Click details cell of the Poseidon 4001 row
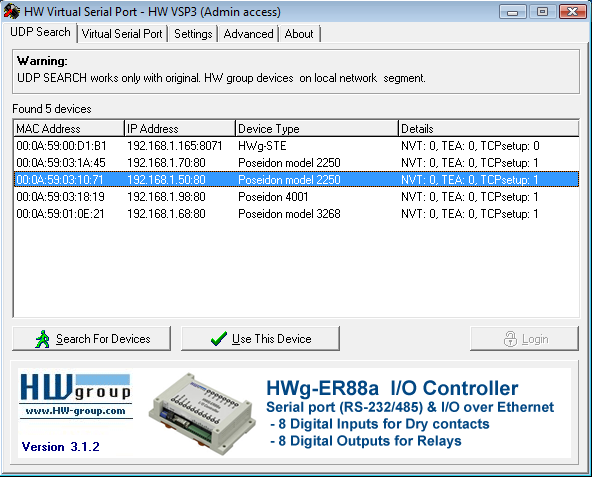 [470, 197]
